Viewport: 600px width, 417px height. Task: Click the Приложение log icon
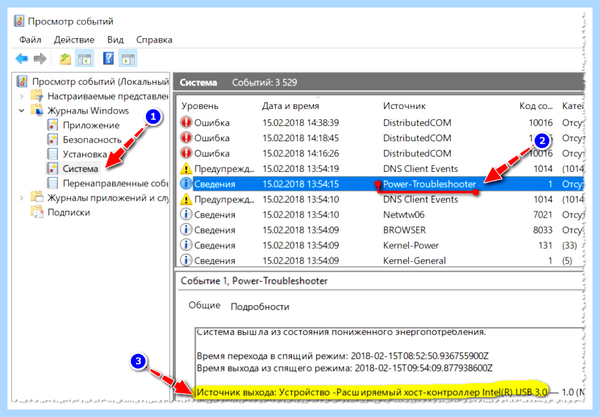click(x=52, y=125)
